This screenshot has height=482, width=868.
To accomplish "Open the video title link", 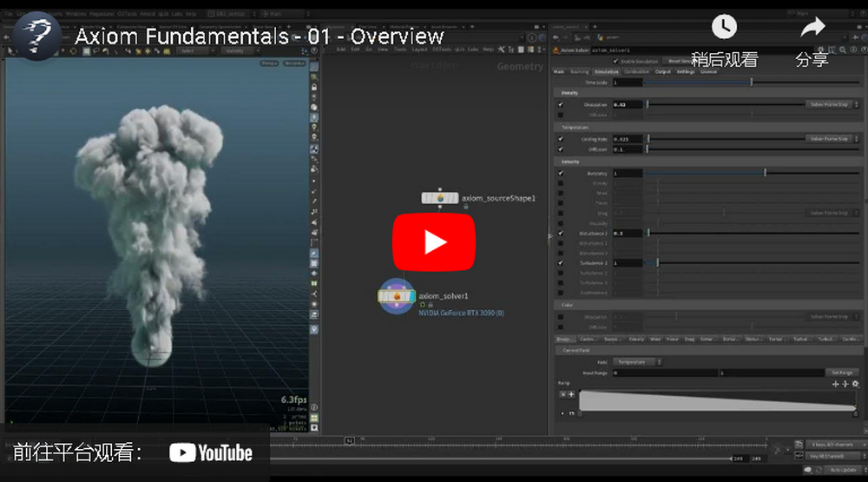I will pyautogui.click(x=259, y=36).
